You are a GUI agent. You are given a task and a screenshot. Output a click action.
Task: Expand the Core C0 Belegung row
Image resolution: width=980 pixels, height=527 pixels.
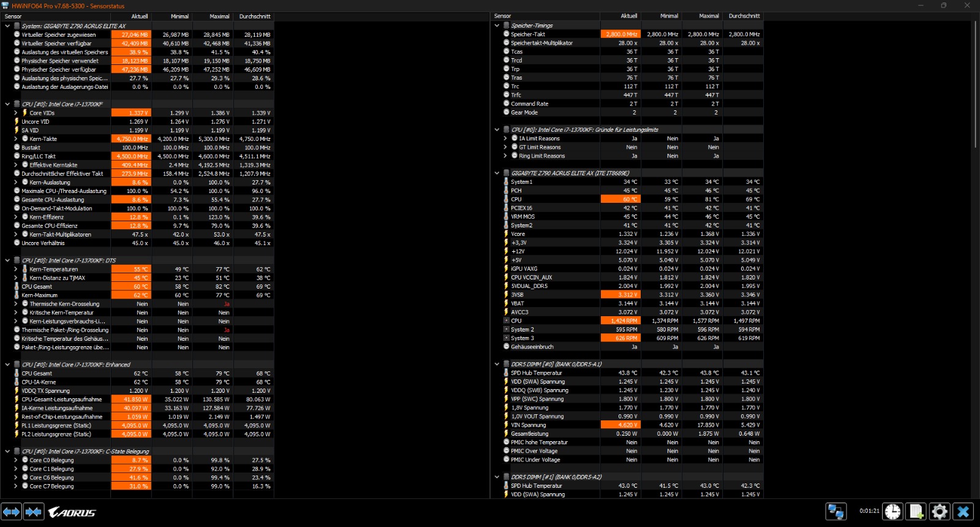click(16, 460)
